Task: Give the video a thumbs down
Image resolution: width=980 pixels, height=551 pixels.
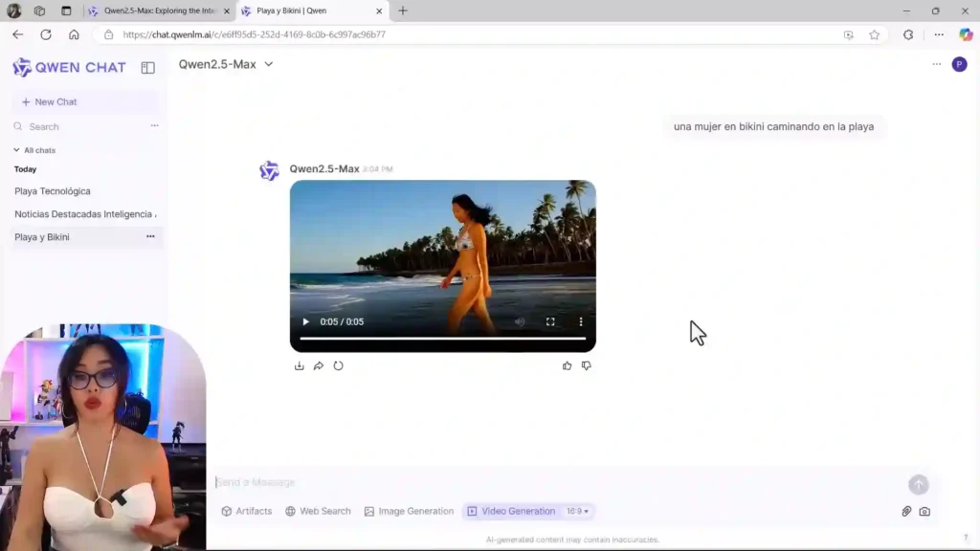Action: [586, 365]
